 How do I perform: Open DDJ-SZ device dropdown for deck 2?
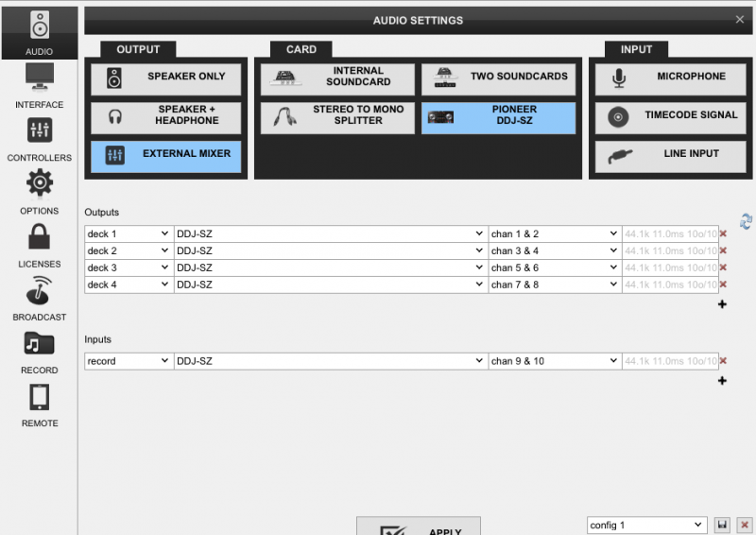(331, 250)
